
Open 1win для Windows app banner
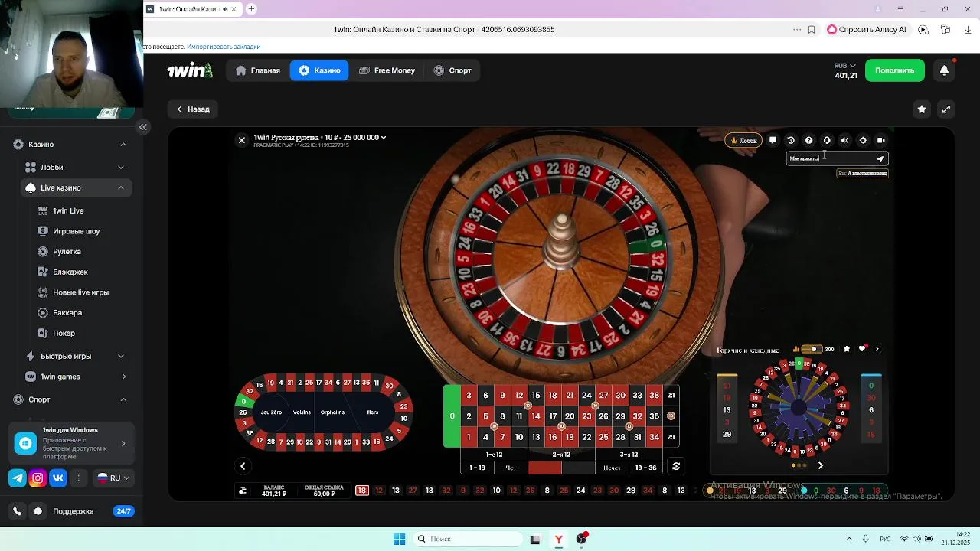tap(70, 443)
